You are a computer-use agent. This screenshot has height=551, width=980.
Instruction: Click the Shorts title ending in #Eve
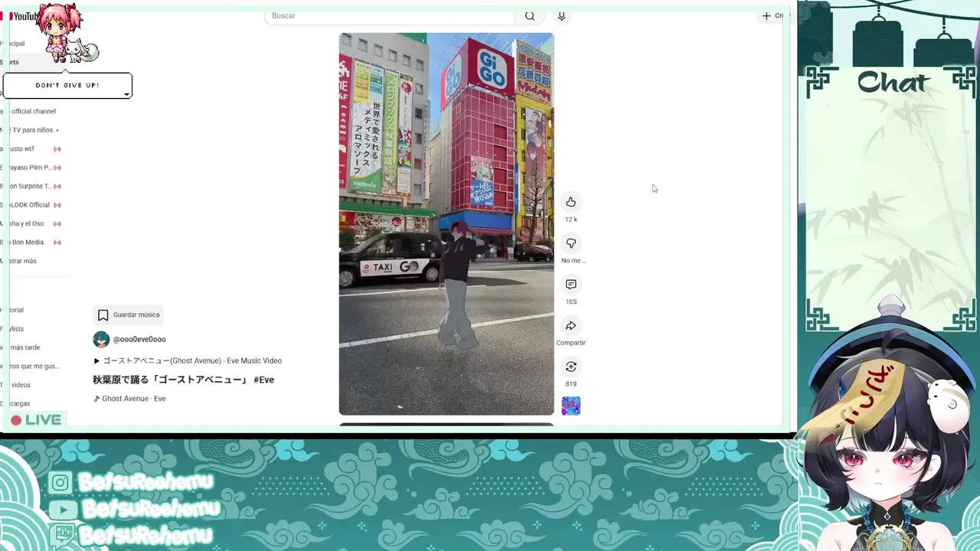coord(183,380)
